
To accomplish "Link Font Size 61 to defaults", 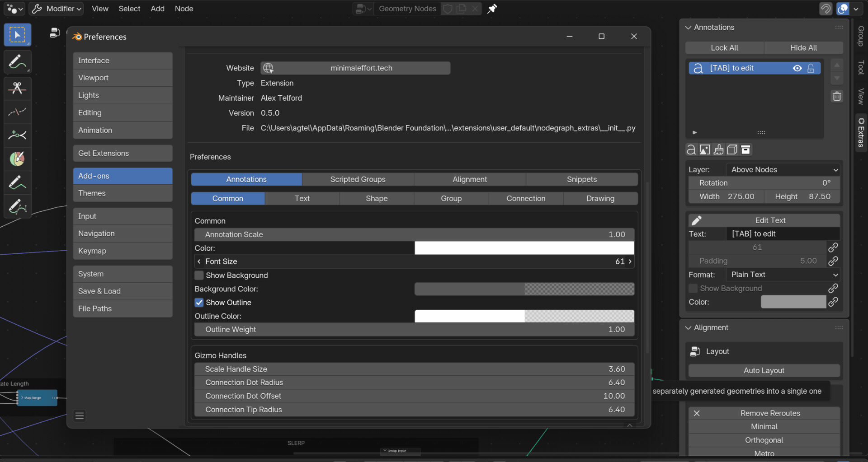I will pyautogui.click(x=833, y=247).
